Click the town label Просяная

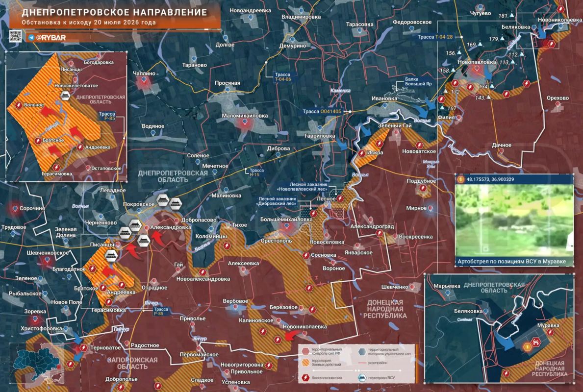228,83
